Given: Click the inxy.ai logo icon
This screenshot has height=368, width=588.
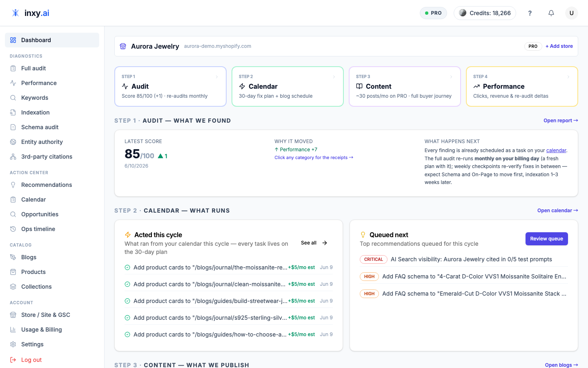Looking at the screenshot, I should pyautogui.click(x=16, y=13).
